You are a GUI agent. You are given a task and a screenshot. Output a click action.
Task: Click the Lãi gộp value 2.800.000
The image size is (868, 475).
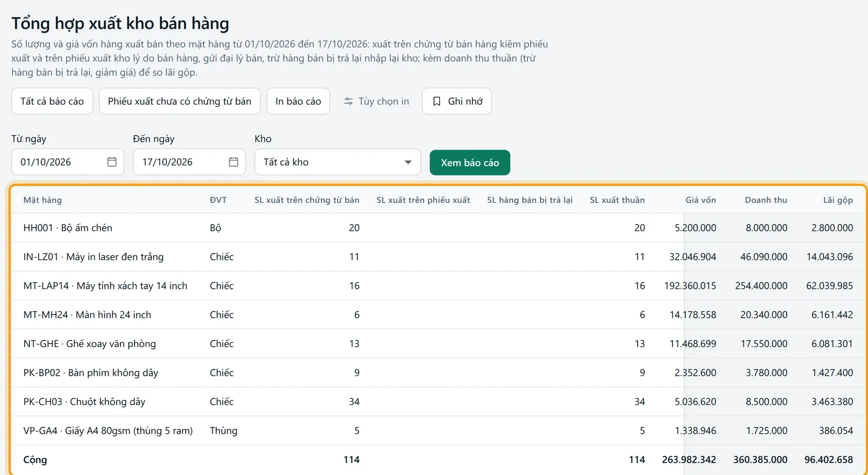click(x=832, y=228)
